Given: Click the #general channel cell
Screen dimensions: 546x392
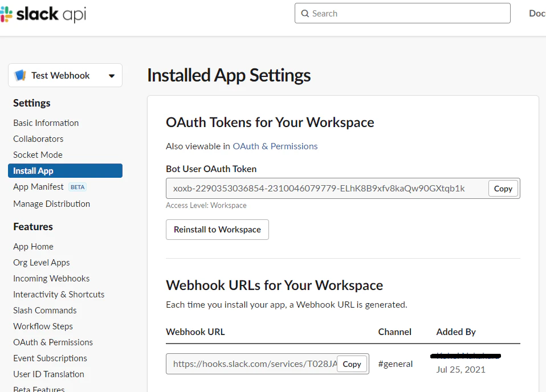Looking at the screenshot, I should tap(395, 364).
